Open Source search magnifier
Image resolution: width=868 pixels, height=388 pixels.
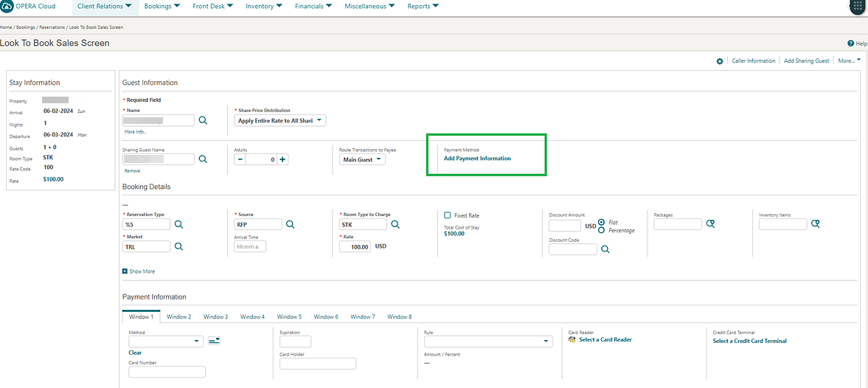[x=290, y=224]
